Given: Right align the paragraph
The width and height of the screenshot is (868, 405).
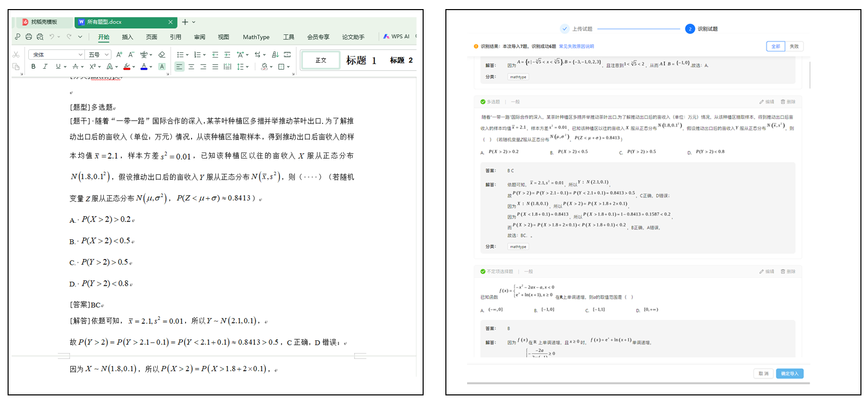Looking at the screenshot, I should click(x=203, y=67).
